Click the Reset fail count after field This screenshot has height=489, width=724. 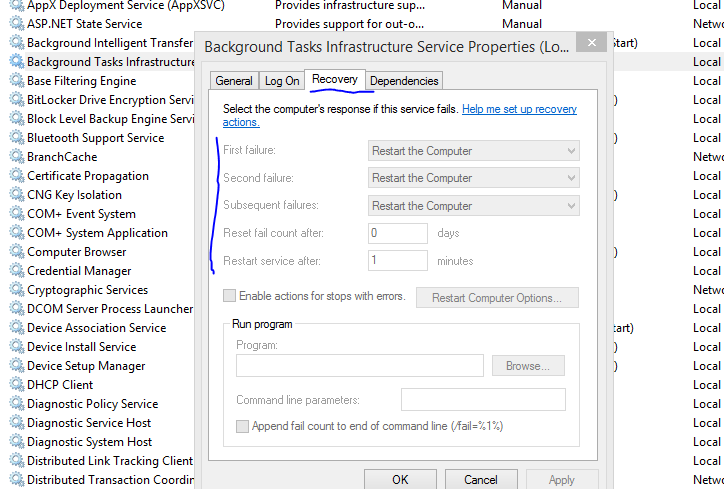point(397,233)
